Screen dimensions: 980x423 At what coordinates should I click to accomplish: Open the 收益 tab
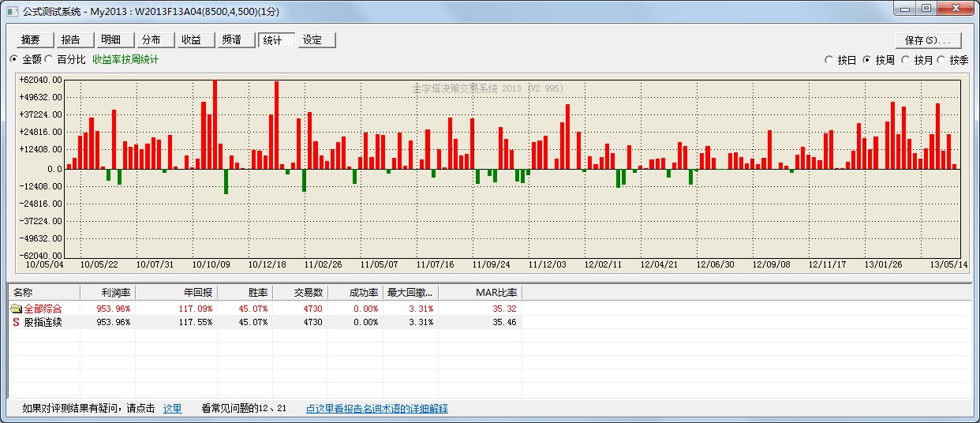[193, 40]
